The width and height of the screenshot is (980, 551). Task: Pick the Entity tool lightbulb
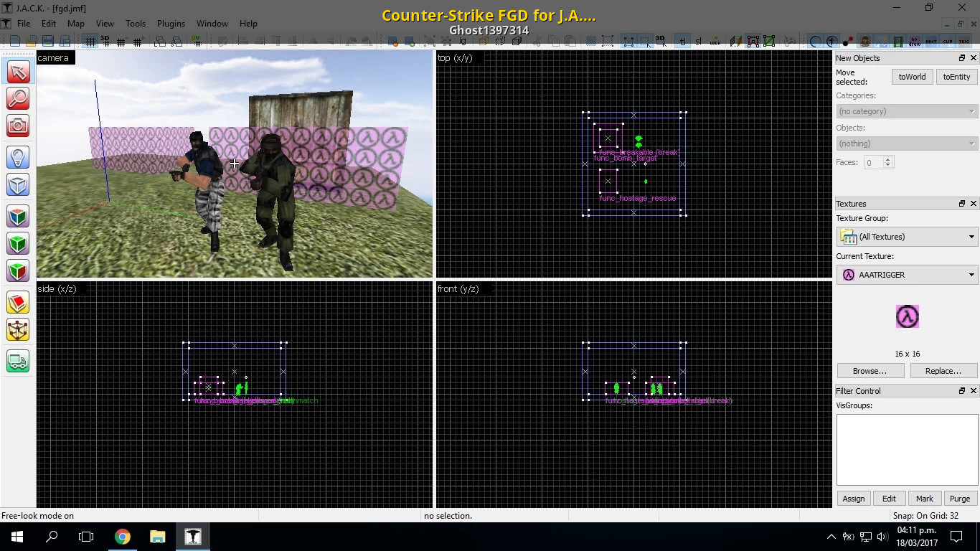click(18, 157)
